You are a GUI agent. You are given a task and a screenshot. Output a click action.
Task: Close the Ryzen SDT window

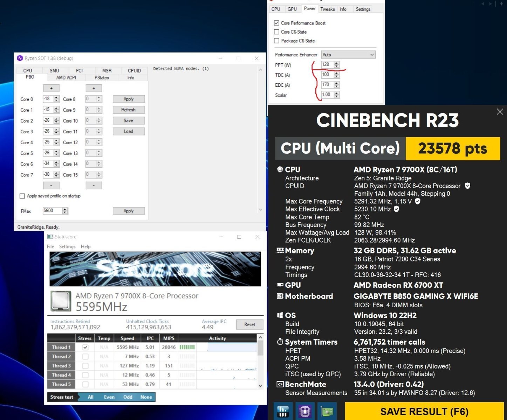click(256, 58)
